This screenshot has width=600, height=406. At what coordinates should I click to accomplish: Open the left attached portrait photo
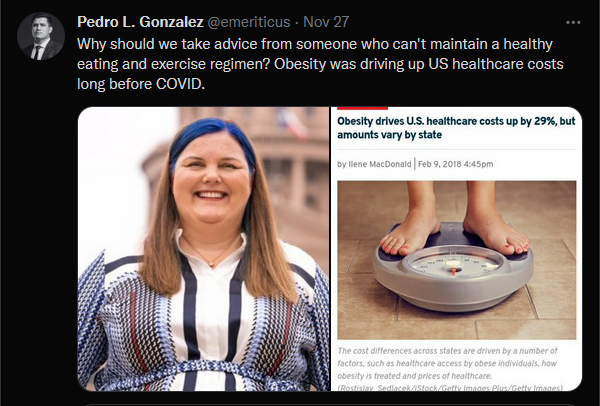click(203, 249)
